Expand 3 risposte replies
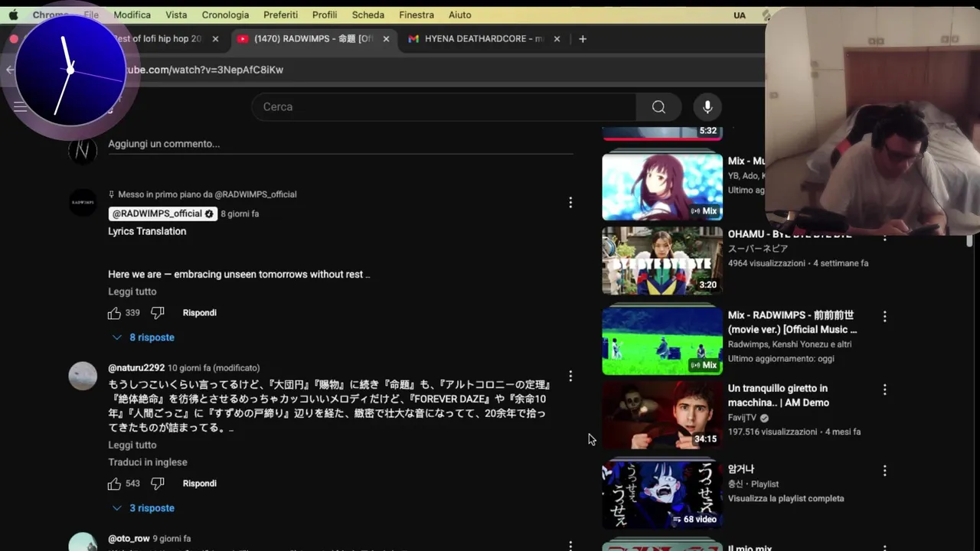The width and height of the screenshot is (980, 551). pos(143,508)
